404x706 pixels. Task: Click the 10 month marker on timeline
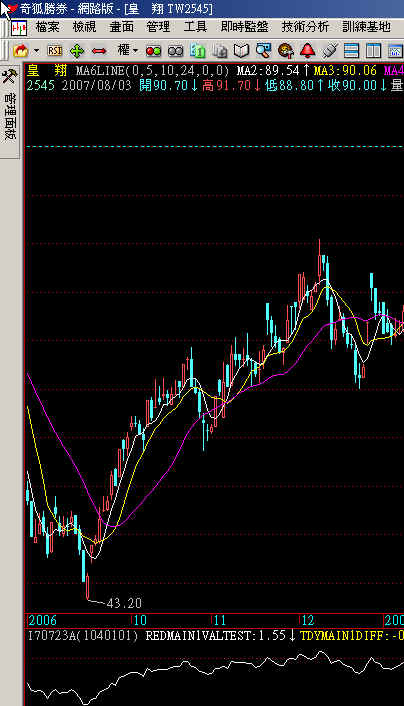(140, 620)
